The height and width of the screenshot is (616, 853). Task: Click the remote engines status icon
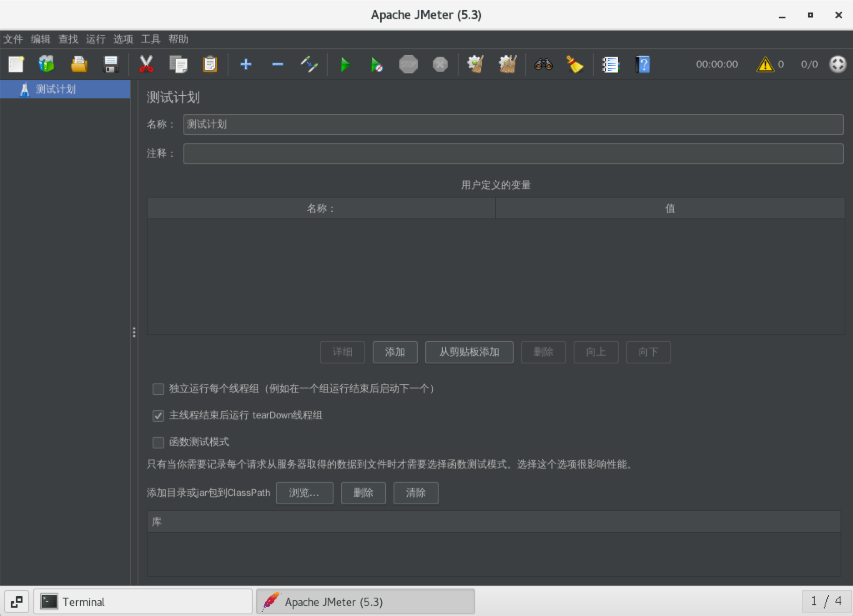tap(838, 65)
